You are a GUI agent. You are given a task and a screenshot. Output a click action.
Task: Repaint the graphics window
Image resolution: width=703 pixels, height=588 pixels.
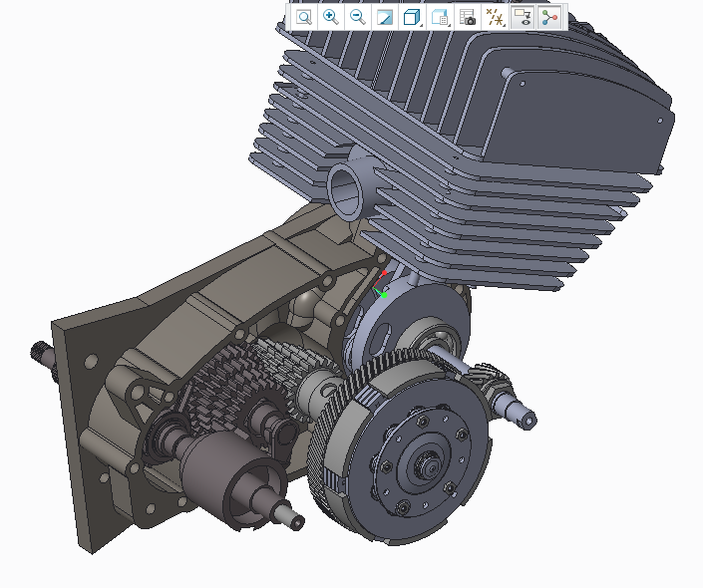click(385, 18)
